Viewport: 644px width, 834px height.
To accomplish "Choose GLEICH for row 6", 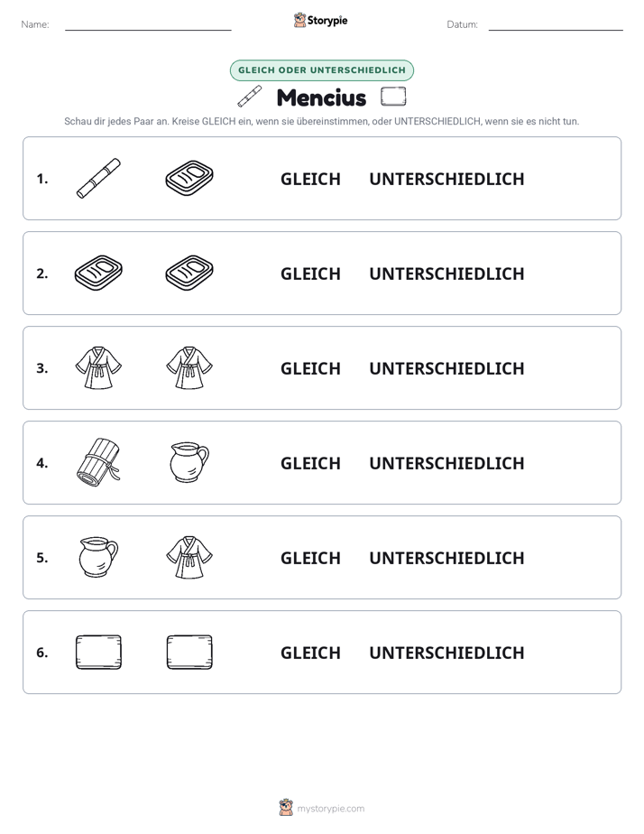I will click(x=310, y=653).
